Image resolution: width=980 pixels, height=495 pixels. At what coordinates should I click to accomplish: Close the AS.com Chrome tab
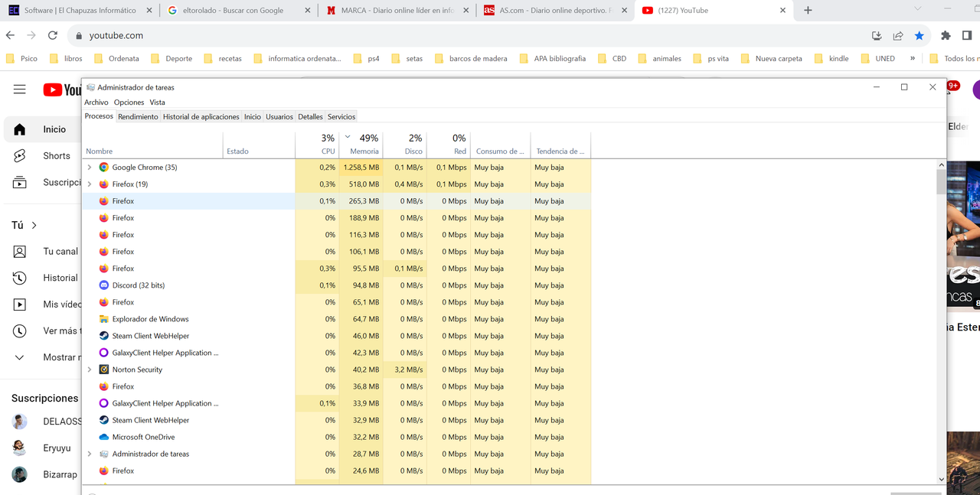tap(624, 11)
